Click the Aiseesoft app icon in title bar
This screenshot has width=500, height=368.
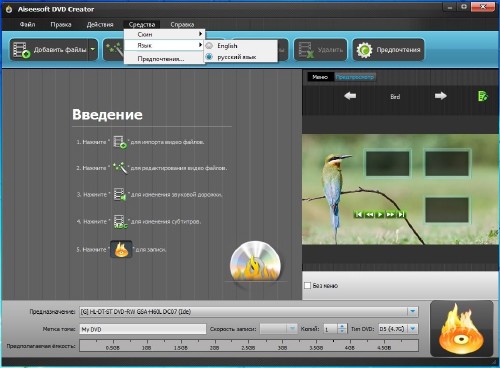click(9, 9)
